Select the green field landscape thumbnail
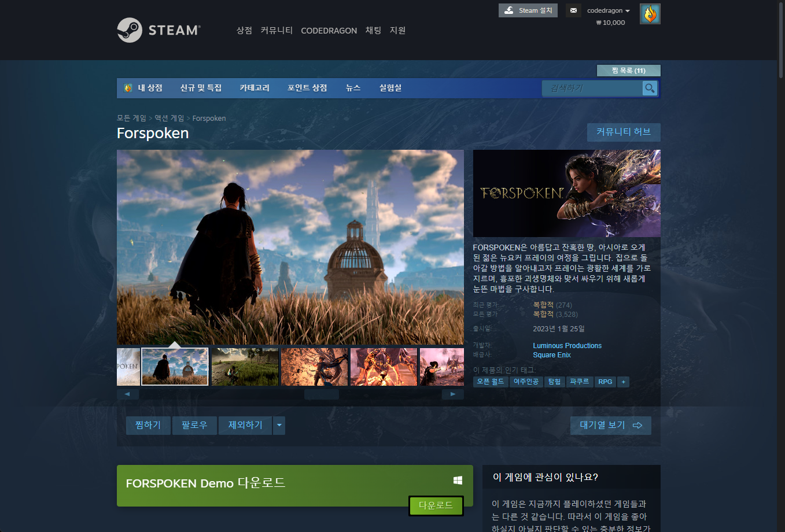This screenshot has width=785, height=532. click(245, 367)
